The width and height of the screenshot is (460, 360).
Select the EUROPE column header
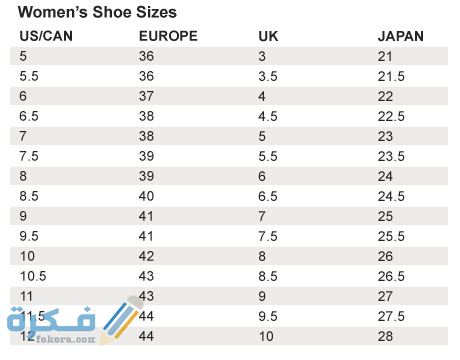click(x=168, y=36)
